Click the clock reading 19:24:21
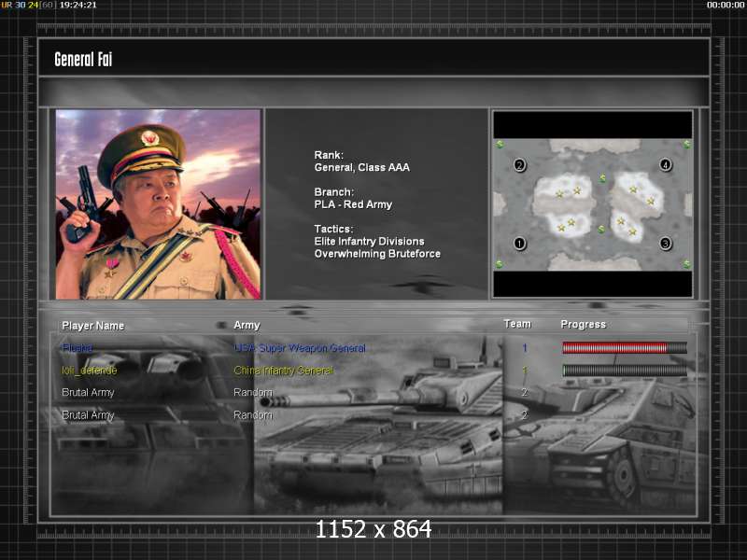The height and width of the screenshot is (560, 747). pos(78,5)
